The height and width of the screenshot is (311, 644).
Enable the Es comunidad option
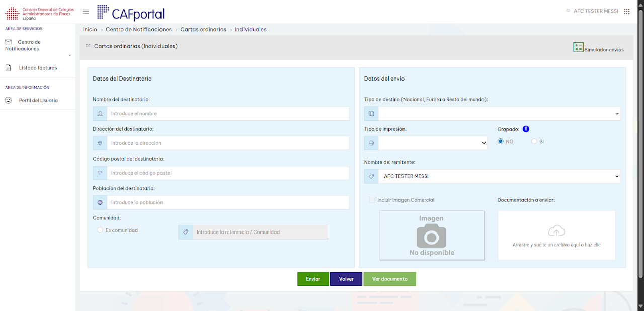click(x=100, y=230)
